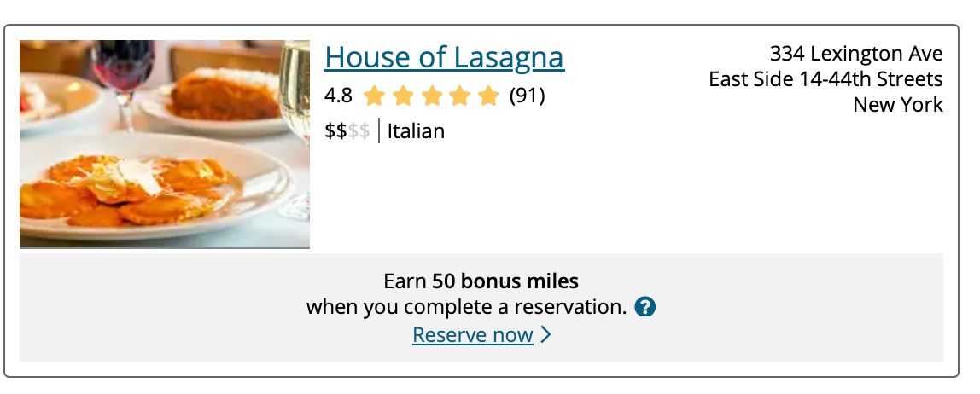Click the East Side 14-44th Streets neighborhood text

825,80
